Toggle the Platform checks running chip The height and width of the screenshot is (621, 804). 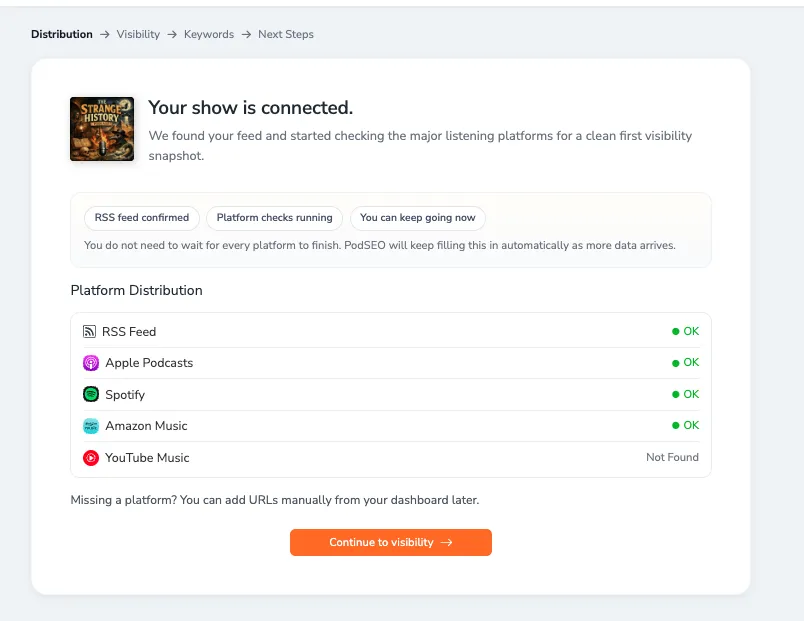(x=275, y=218)
